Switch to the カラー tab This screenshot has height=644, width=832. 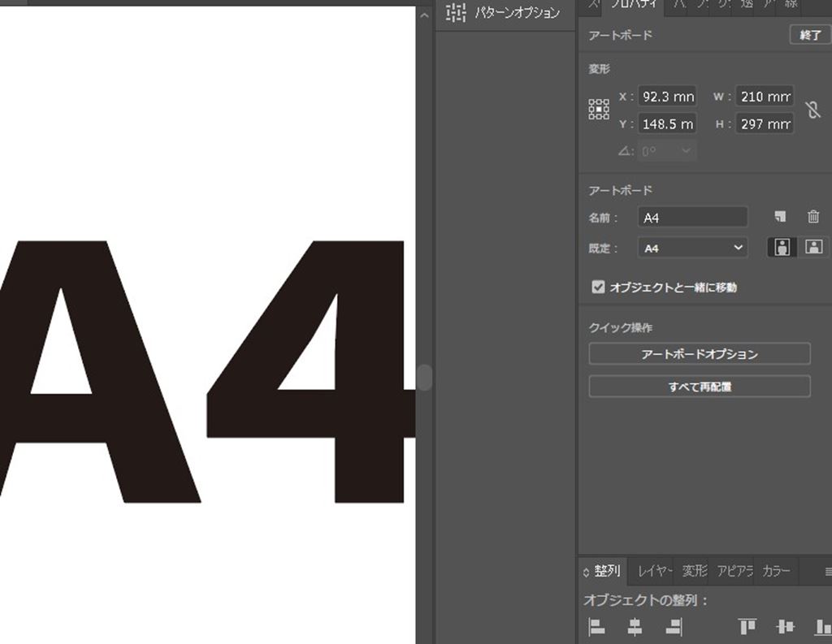(776, 572)
